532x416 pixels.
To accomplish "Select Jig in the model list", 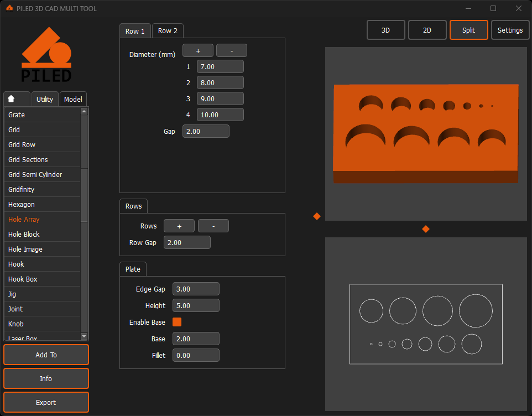I will (x=42, y=294).
